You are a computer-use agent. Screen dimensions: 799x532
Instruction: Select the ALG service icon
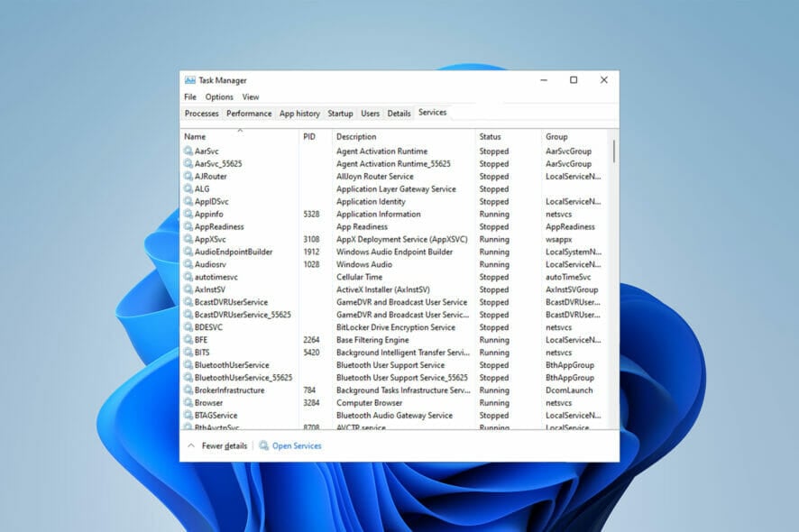pos(187,188)
